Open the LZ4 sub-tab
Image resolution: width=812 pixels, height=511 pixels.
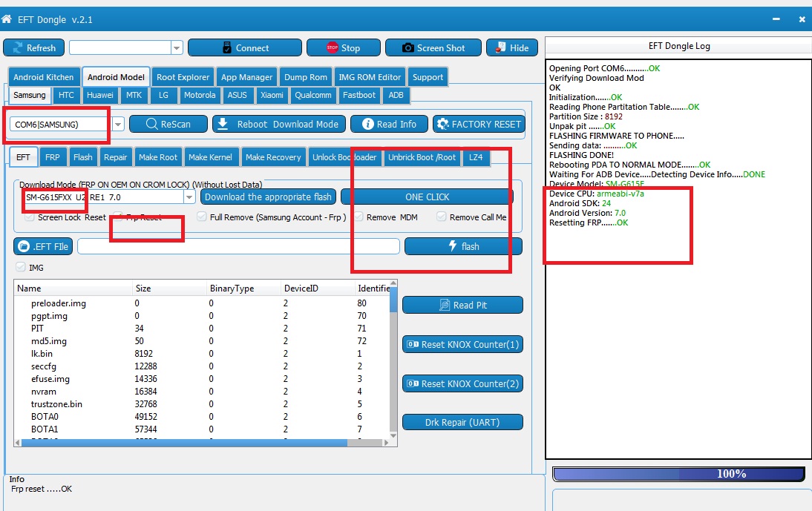point(476,157)
